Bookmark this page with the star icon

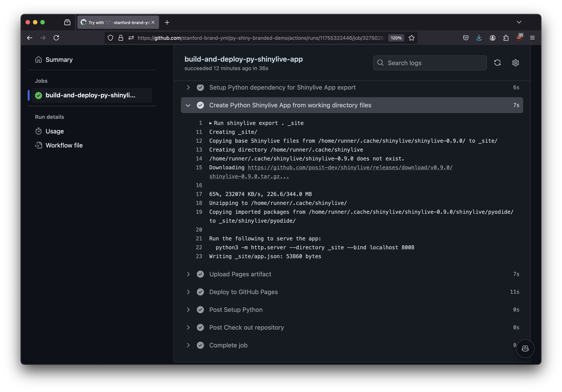(411, 38)
